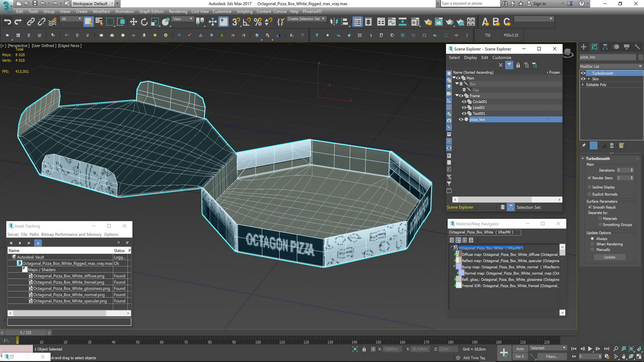
Task: Click the Play Animation button
Action: pyautogui.click(x=590, y=349)
